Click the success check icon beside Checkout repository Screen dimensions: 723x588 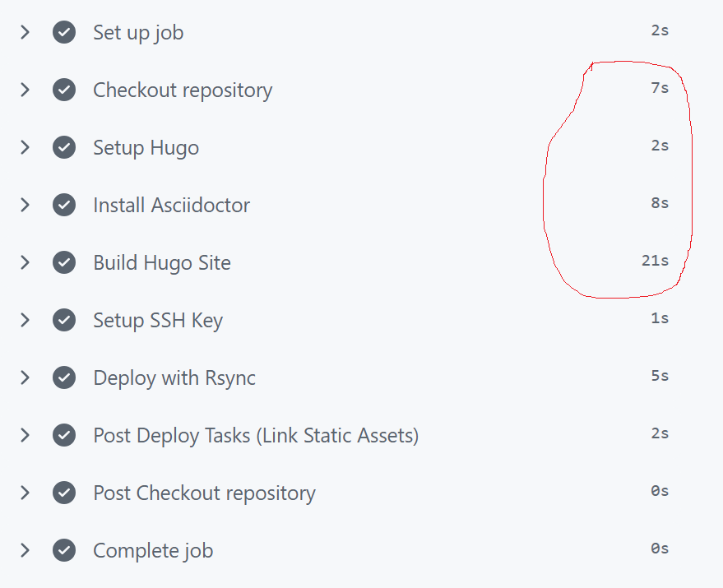(x=64, y=90)
